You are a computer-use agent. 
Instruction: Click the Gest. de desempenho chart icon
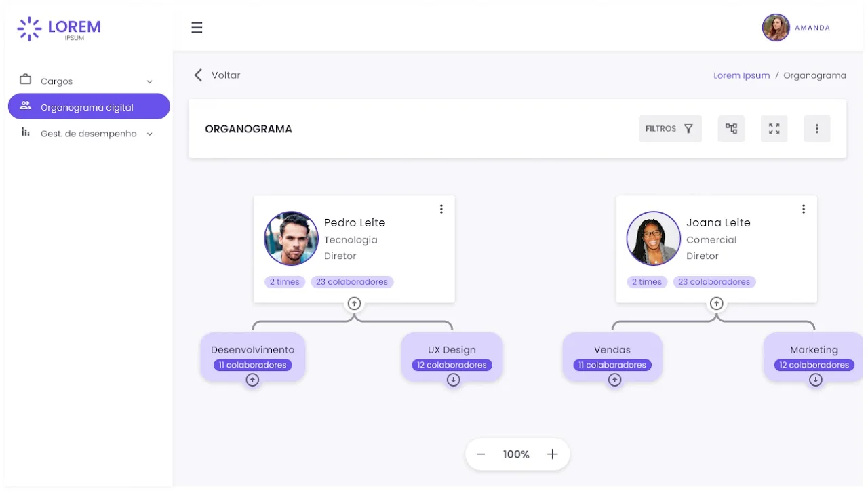click(26, 132)
